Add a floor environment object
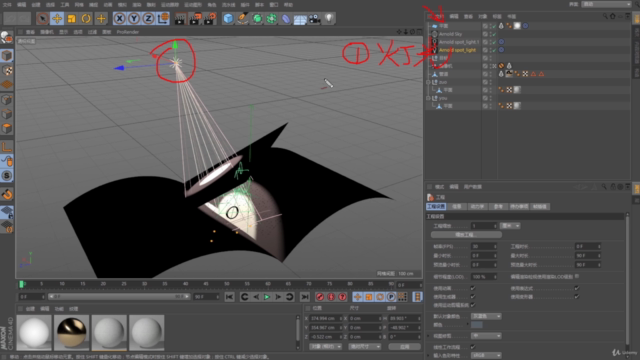Screen dimensions: 640x360 [x=300, y=18]
